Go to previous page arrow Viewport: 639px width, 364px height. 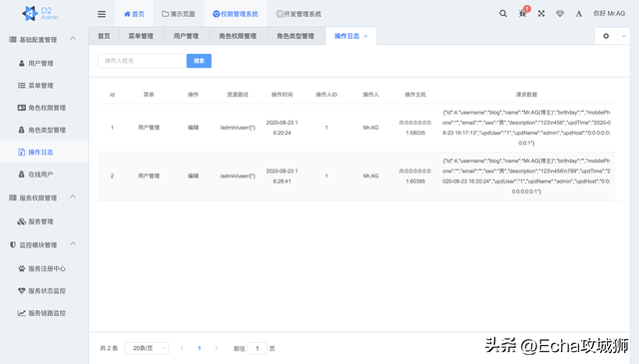pyautogui.click(x=182, y=348)
